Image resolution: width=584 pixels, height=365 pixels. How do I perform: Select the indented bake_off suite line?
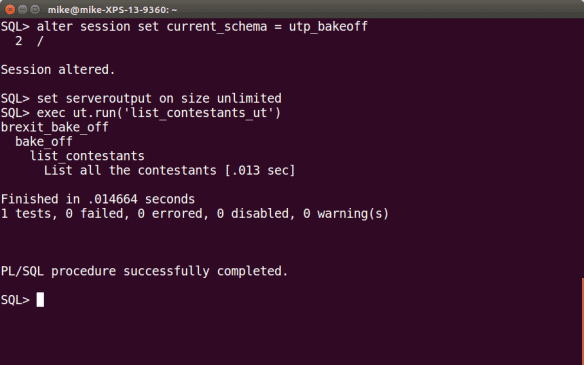[x=44, y=142]
